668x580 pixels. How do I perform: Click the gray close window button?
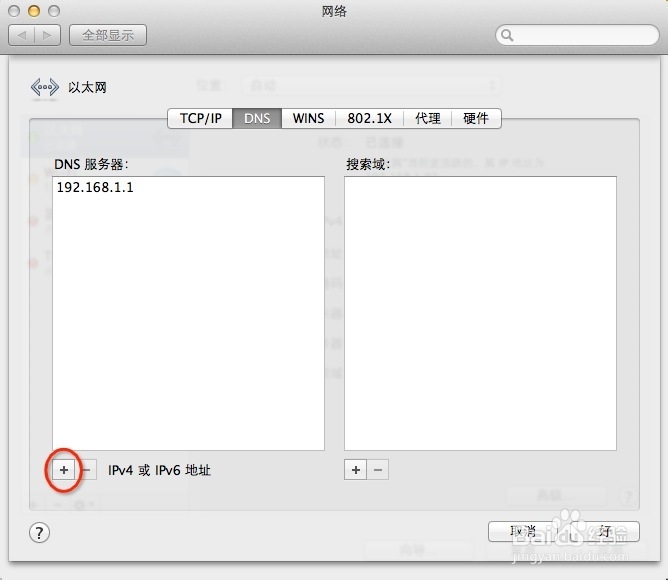pyautogui.click(x=14, y=11)
